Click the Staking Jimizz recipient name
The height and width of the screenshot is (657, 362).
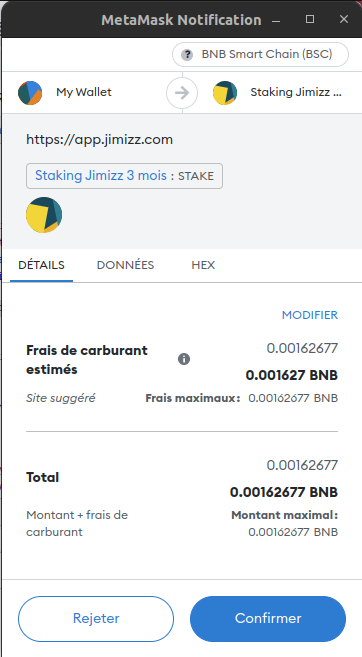[x=296, y=92]
